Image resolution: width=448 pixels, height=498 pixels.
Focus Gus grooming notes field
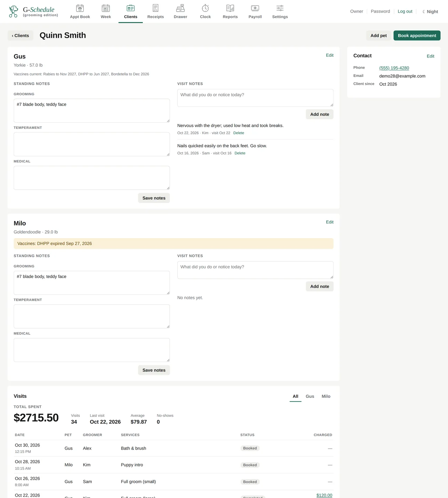[92, 111]
